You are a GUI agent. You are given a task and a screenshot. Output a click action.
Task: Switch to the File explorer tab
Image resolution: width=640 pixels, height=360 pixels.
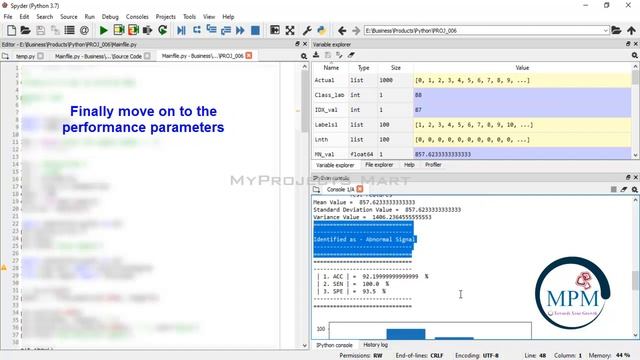coord(379,165)
